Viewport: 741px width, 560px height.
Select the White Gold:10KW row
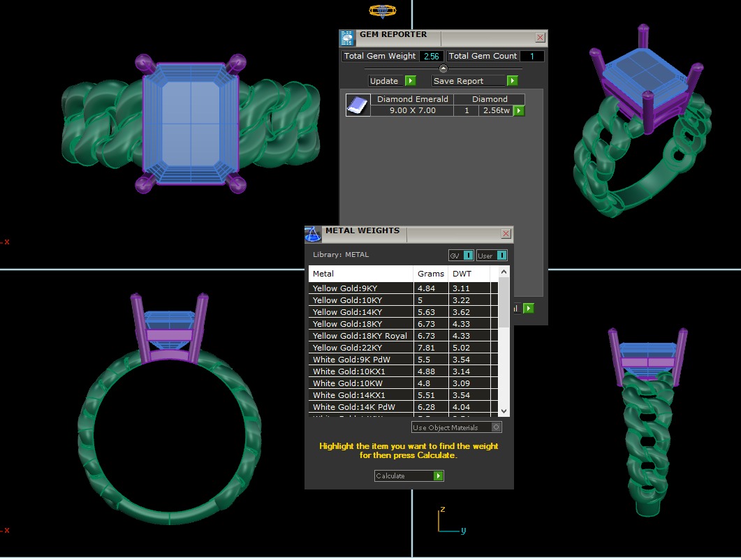point(361,383)
